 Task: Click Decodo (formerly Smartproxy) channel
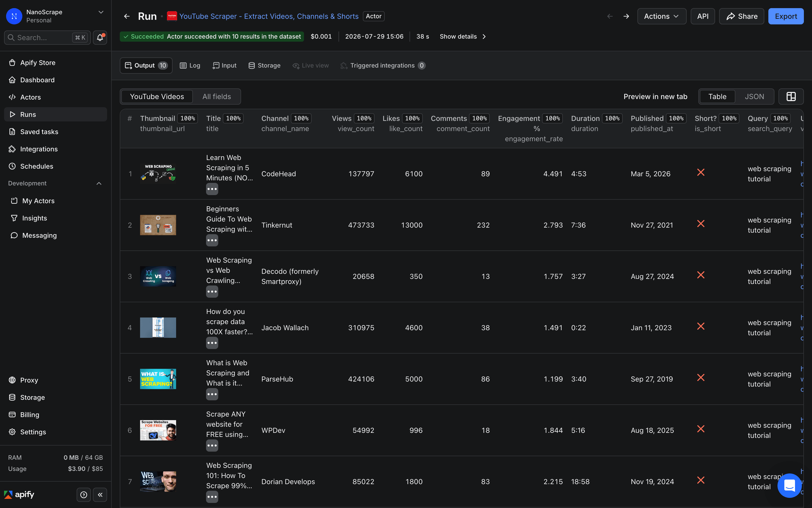click(290, 276)
